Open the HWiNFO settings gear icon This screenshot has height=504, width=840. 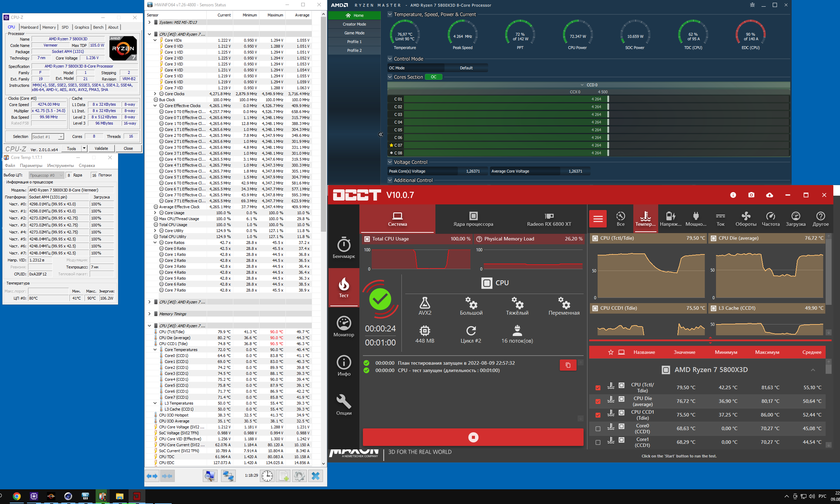pyautogui.click(x=299, y=476)
